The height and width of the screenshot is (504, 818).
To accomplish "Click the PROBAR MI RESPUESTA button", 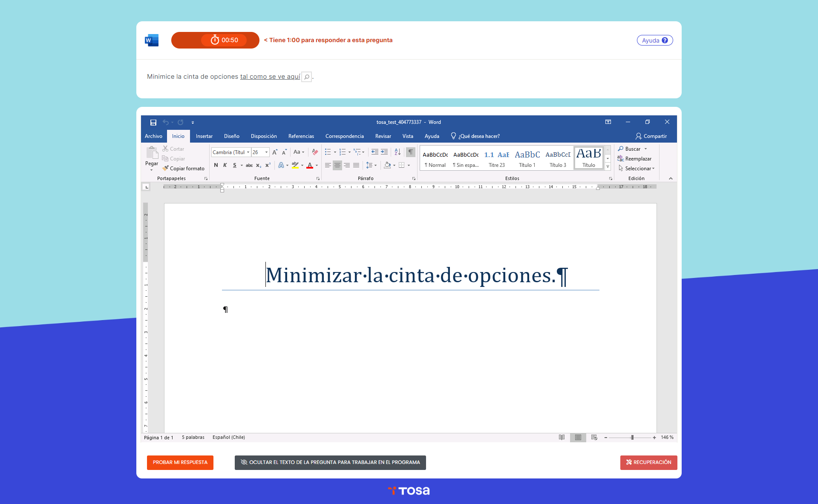I will tap(180, 462).
